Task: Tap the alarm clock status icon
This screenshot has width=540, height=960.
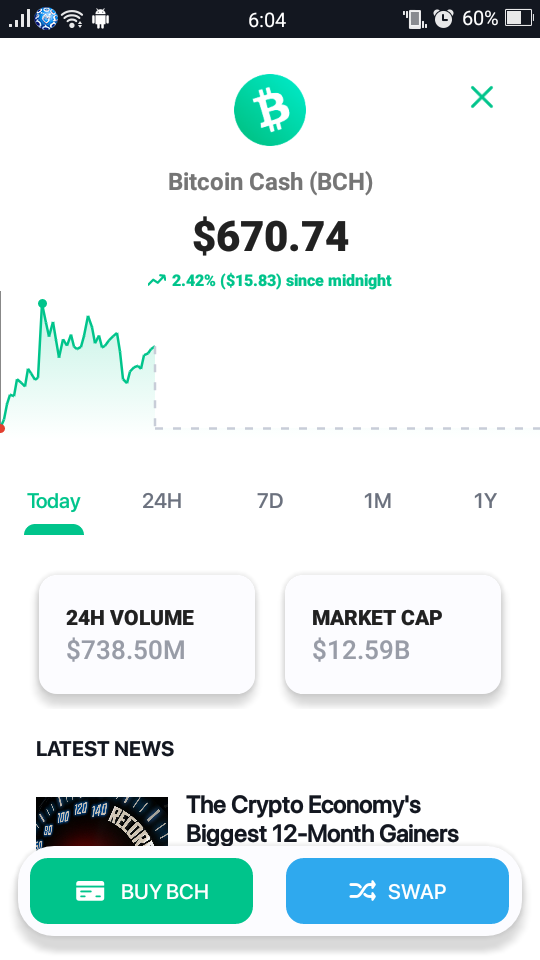Action: pyautogui.click(x=443, y=19)
